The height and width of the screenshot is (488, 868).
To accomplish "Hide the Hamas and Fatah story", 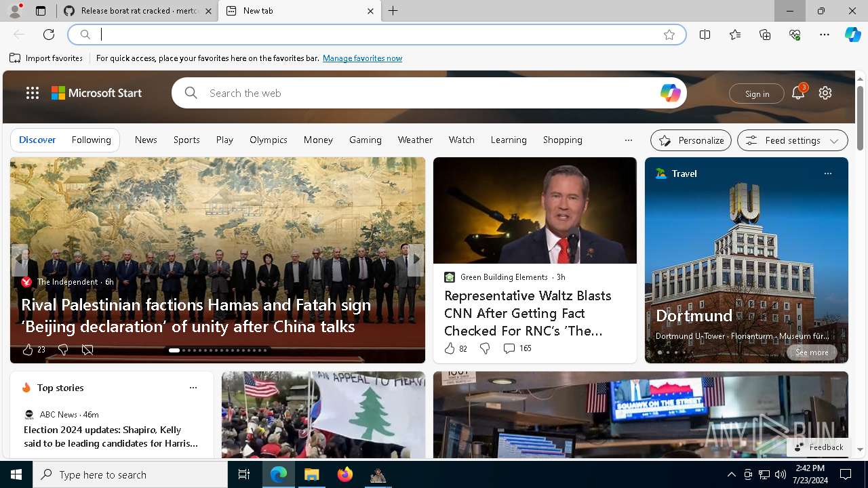I will tap(87, 350).
